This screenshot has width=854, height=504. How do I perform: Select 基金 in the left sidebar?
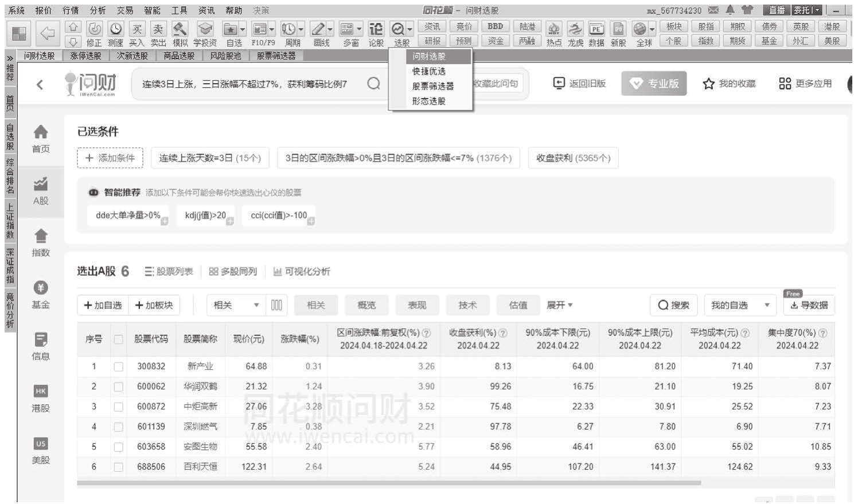pyautogui.click(x=41, y=295)
